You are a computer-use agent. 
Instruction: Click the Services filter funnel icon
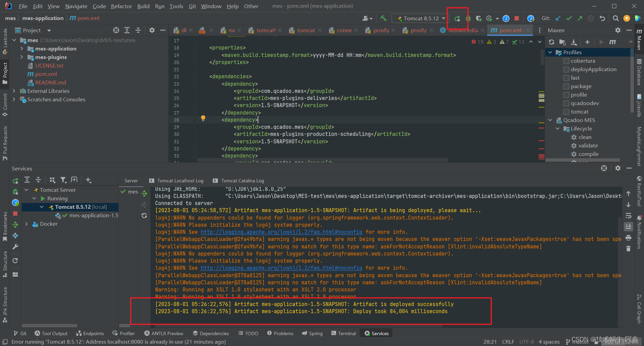coord(63,180)
